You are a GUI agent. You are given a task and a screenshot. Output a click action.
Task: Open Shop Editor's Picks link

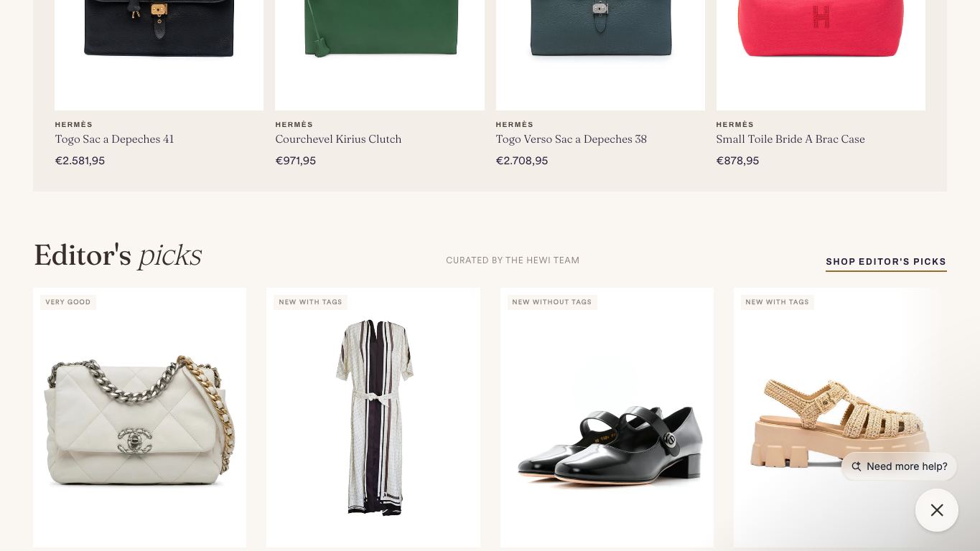[x=886, y=262]
